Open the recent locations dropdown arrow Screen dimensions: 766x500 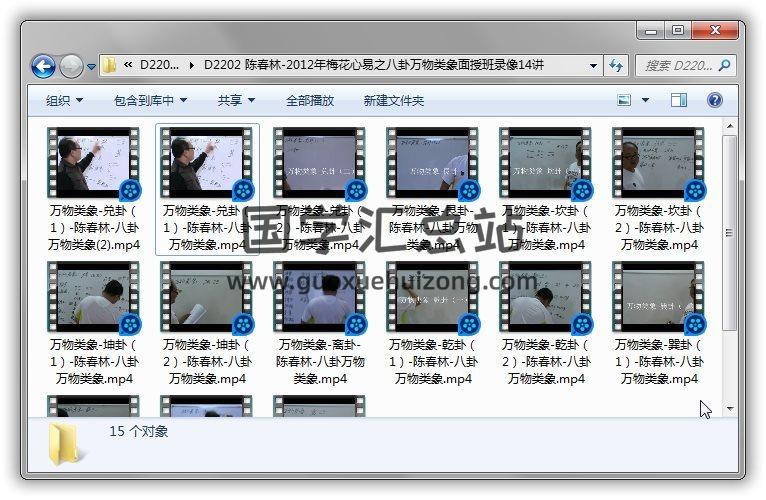pyautogui.click(x=91, y=66)
